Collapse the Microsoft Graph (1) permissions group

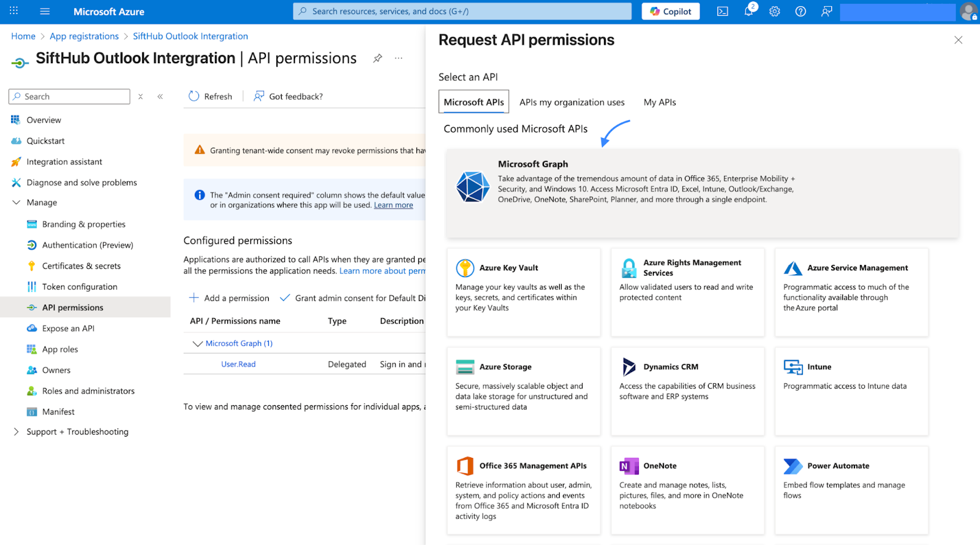pyautogui.click(x=197, y=344)
